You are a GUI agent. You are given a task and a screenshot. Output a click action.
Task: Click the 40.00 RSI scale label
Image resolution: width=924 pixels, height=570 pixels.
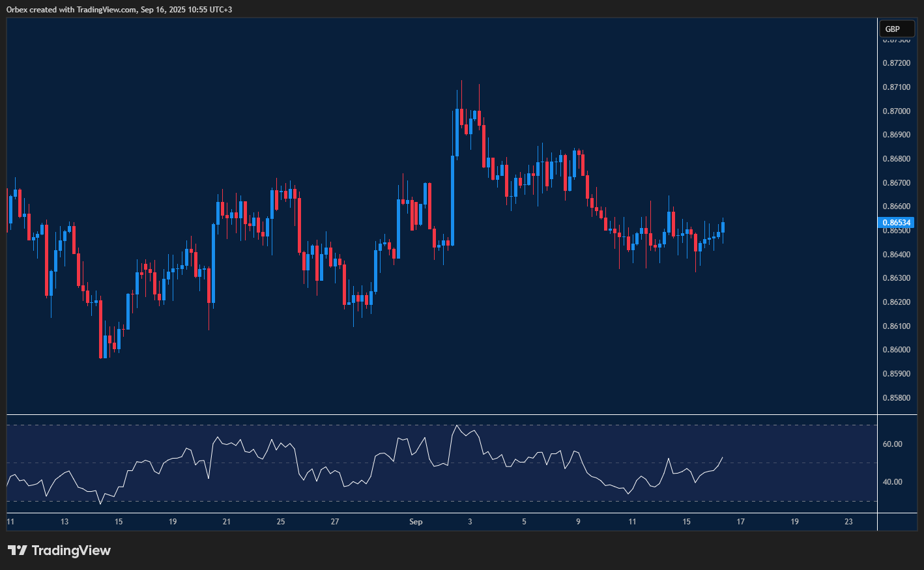(x=892, y=482)
